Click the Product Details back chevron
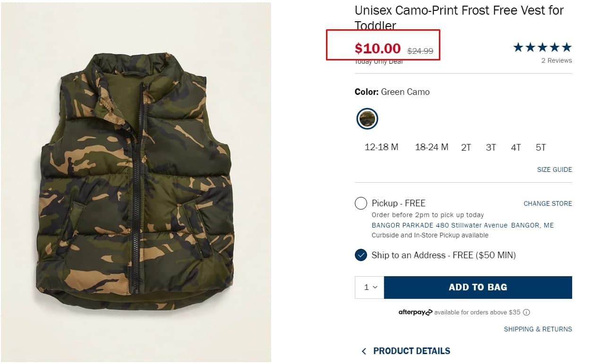 tap(364, 351)
